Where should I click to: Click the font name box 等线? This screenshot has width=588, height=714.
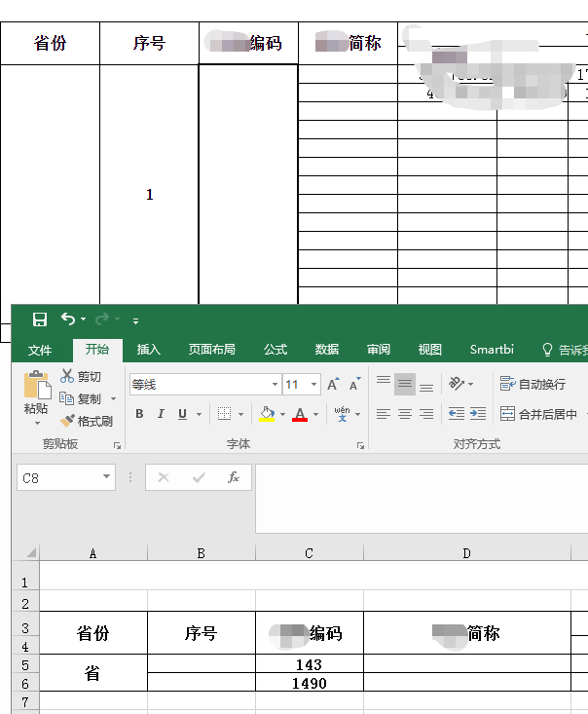[x=201, y=385]
